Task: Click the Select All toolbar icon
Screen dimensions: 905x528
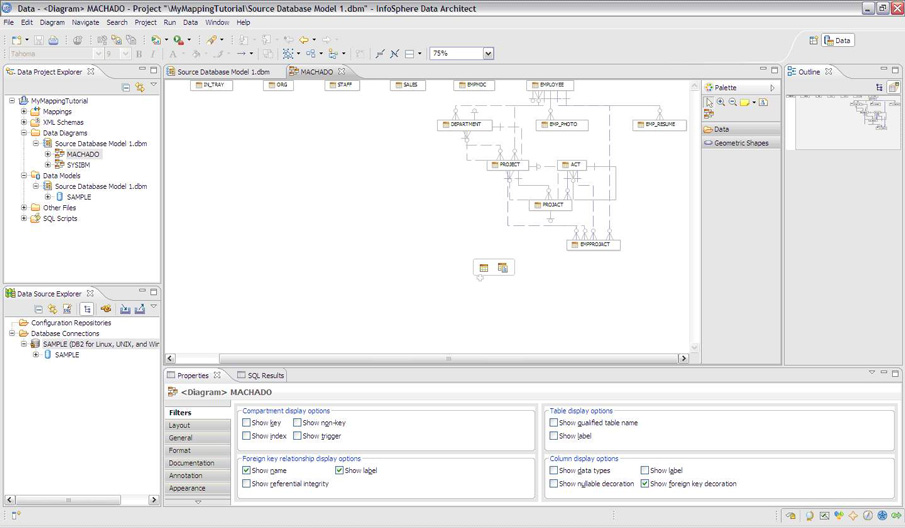Action: (x=288, y=54)
